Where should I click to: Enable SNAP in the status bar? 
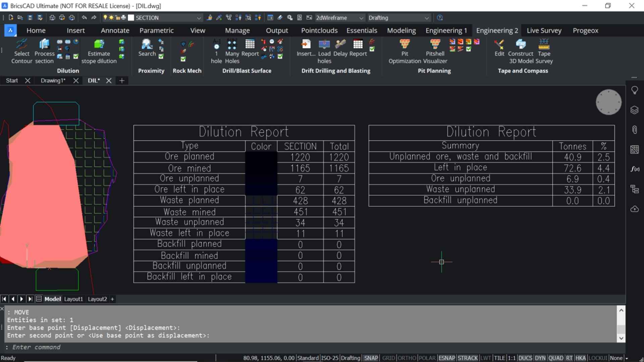371,358
